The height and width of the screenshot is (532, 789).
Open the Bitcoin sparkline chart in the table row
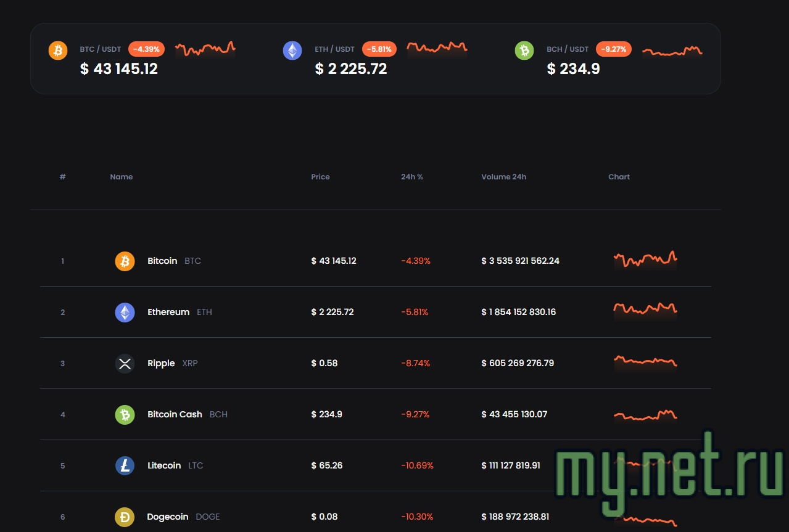click(x=645, y=260)
